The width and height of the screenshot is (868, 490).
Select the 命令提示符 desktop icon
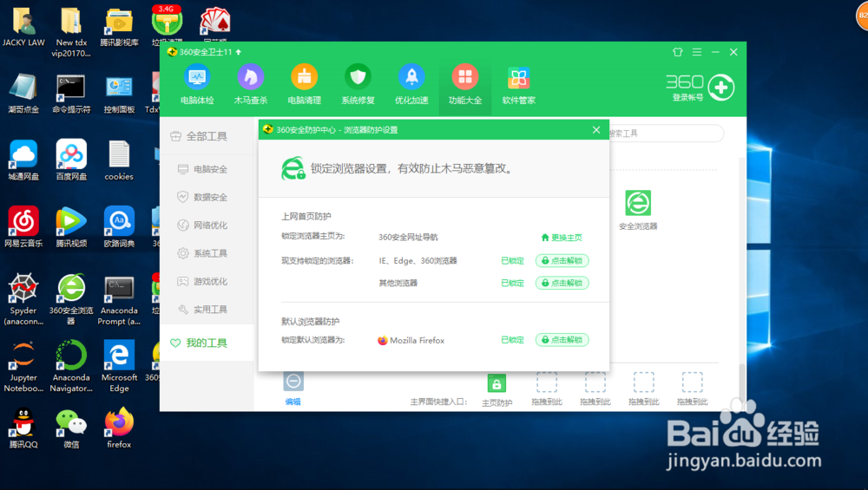tap(71, 94)
